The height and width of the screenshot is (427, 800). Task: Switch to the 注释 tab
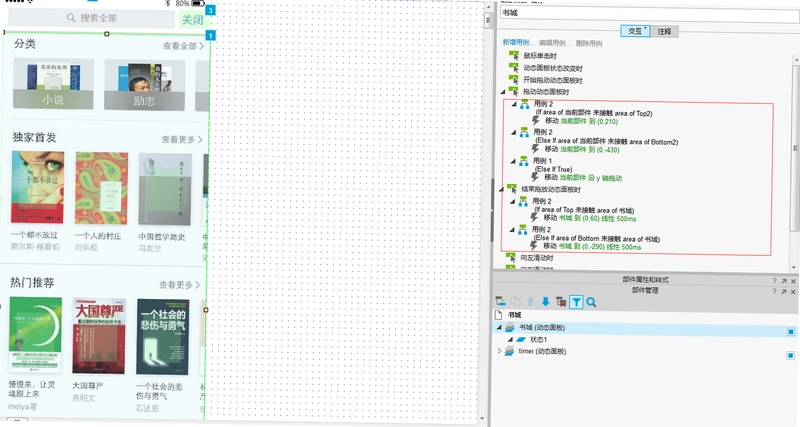pos(664,31)
